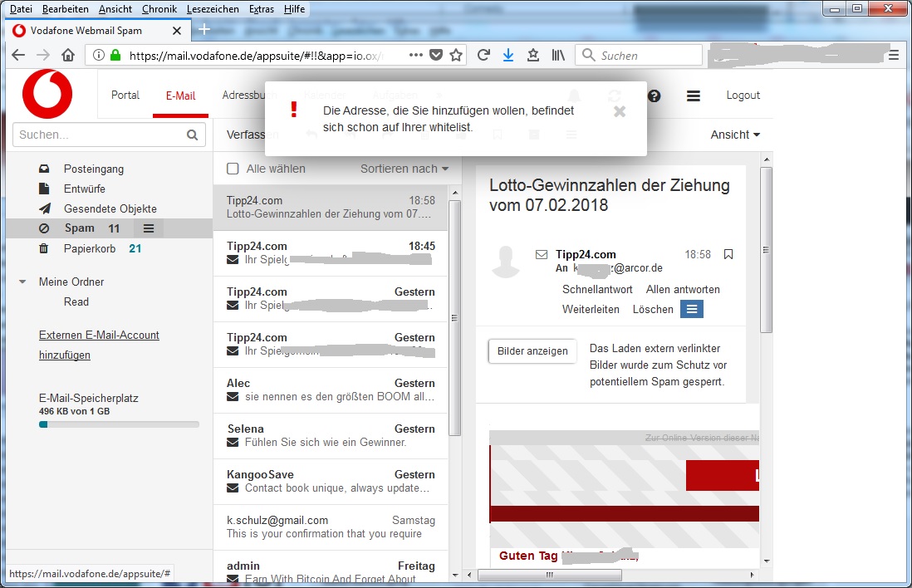Click the browser URL address field

point(256,56)
